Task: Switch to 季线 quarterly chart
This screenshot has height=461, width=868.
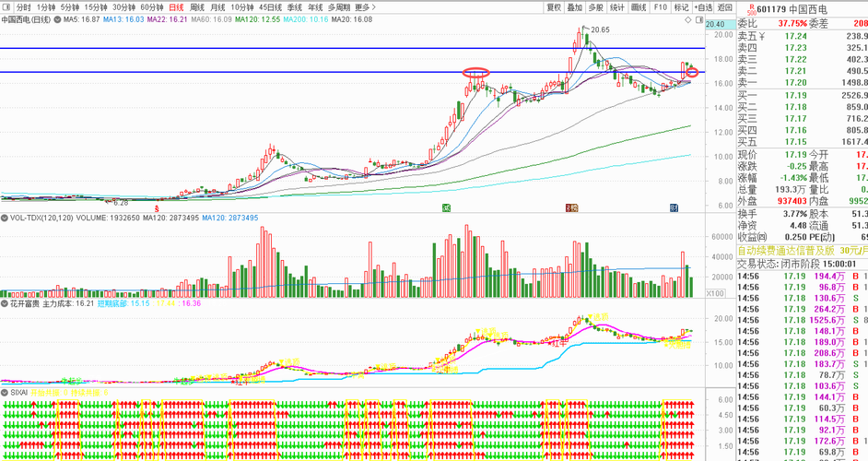Action: pyautogui.click(x=295, y=7)
